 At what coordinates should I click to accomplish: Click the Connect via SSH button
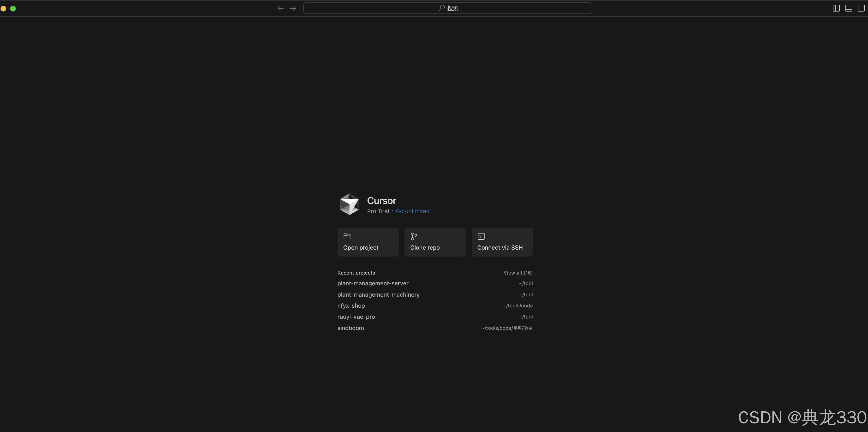[502, 242]
